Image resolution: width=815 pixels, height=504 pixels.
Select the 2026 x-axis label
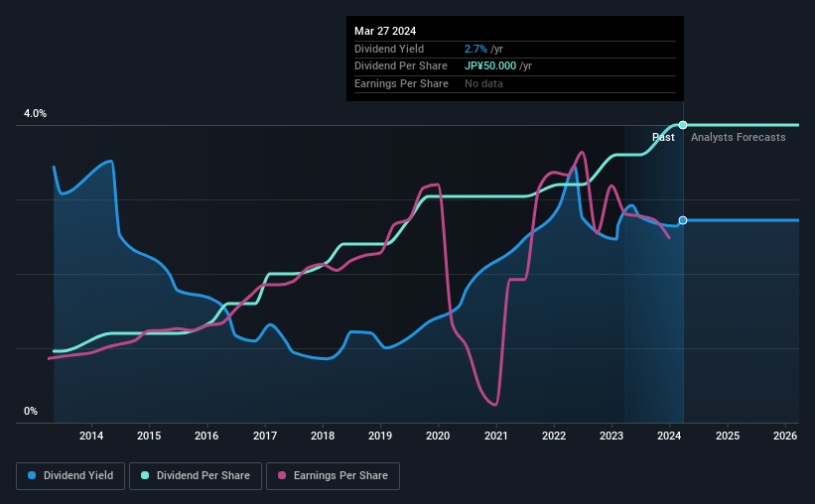click(x=785, y=436)
